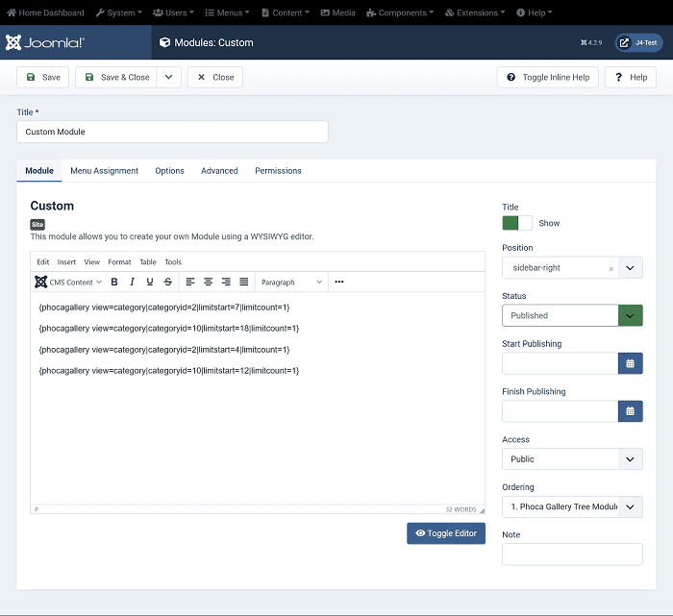Align text left in the editor
The image size is (673, 616).
(x=190, y=282)
